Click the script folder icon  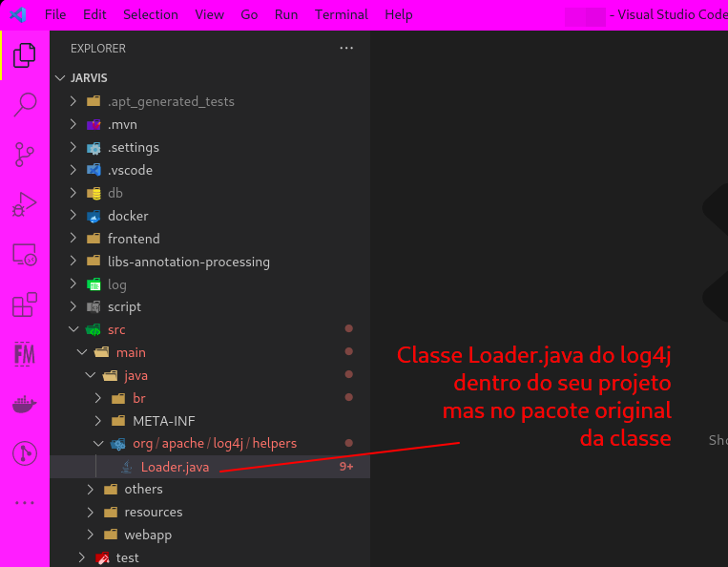click(x=94, y=307)
